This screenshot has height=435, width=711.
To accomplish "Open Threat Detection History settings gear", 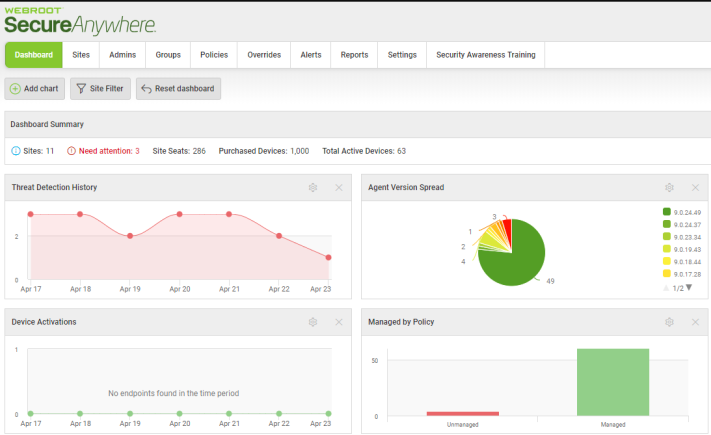I will pyautogui.click(x=313, y=187).
